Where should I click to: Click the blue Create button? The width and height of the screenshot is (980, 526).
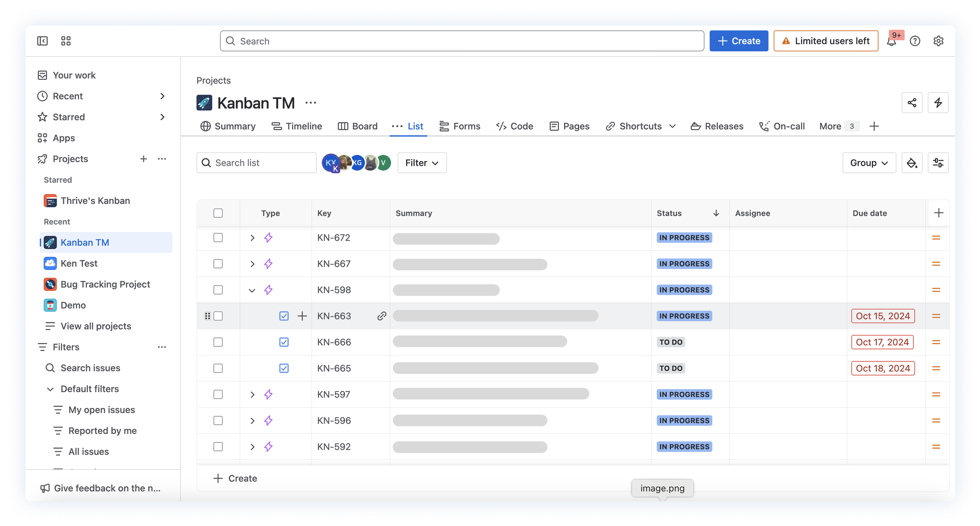(x=739, y=41)
